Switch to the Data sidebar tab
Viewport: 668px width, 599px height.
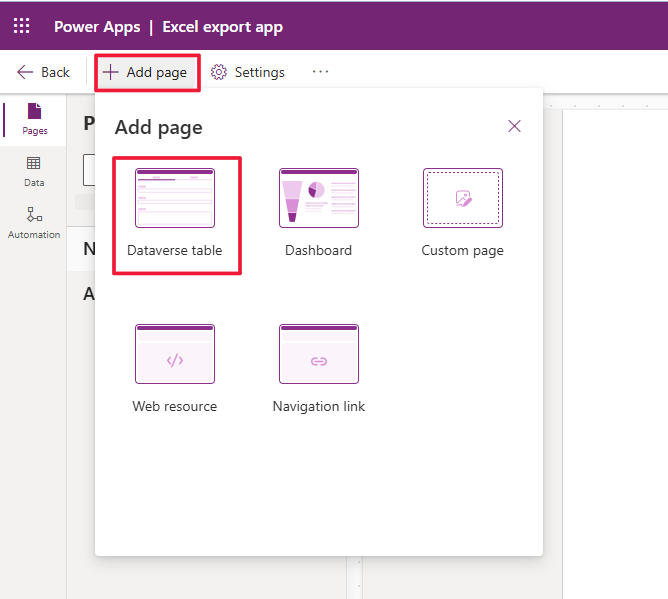(34, 172)
